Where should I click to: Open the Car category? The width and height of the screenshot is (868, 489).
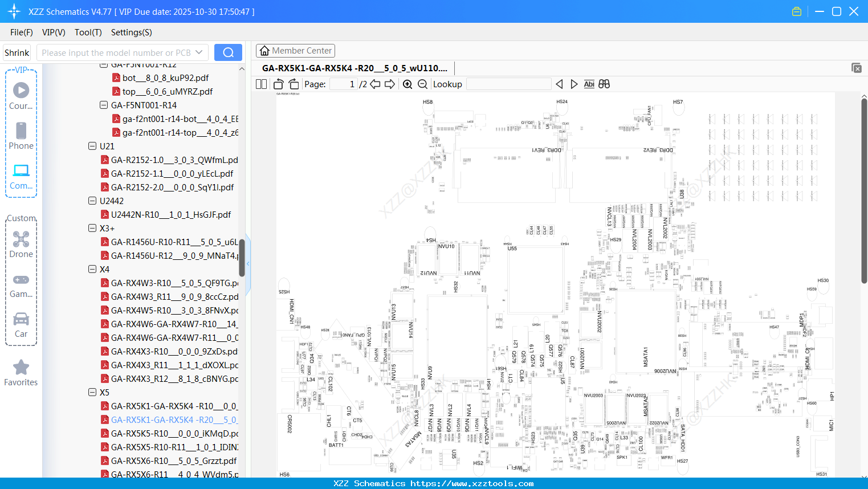21,325
